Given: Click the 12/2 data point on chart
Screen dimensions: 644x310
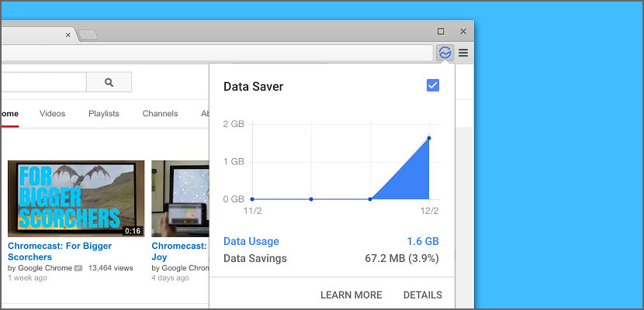Looking at the screenshot, I should pos(429,138).
